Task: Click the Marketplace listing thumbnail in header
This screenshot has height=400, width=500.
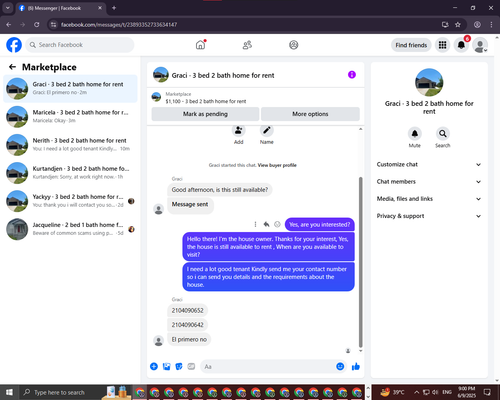Action: pos(156,97)
